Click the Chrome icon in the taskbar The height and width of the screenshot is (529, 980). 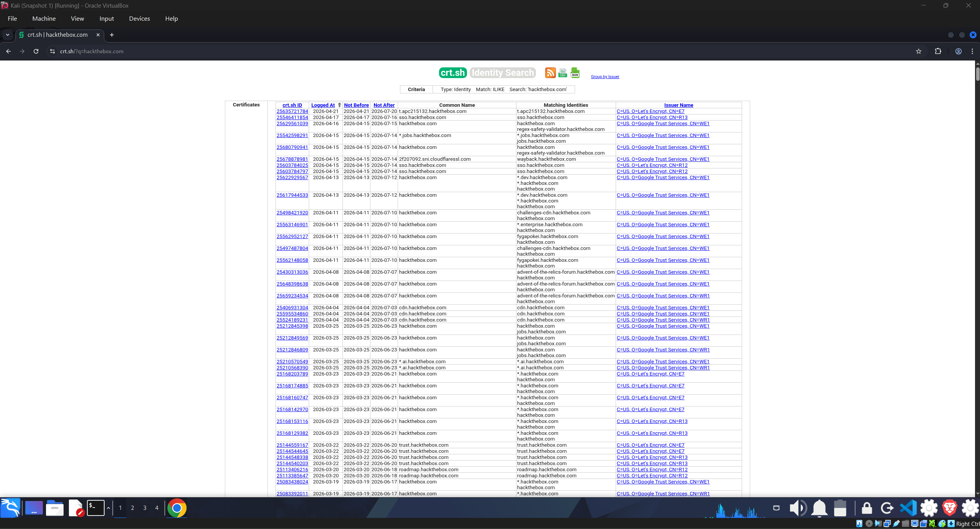point(177,508)
